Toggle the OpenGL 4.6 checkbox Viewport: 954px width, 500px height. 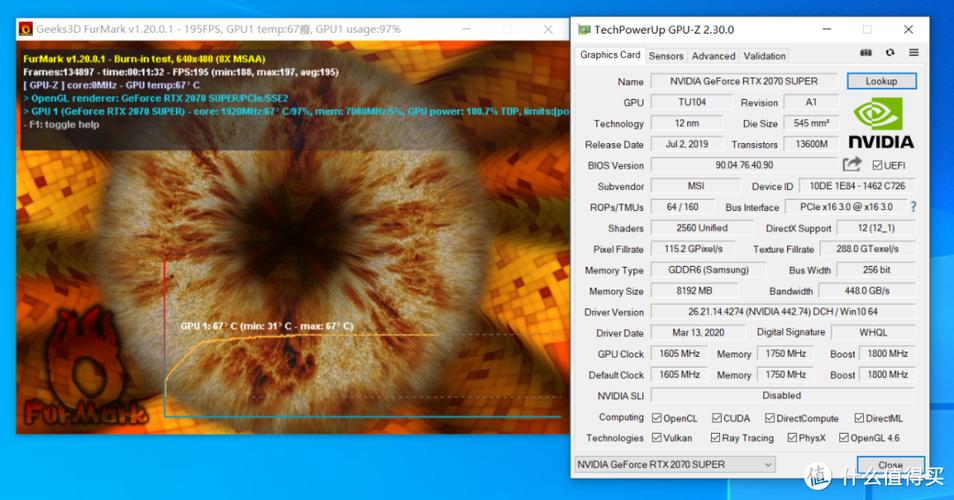[x=844, y=437]
